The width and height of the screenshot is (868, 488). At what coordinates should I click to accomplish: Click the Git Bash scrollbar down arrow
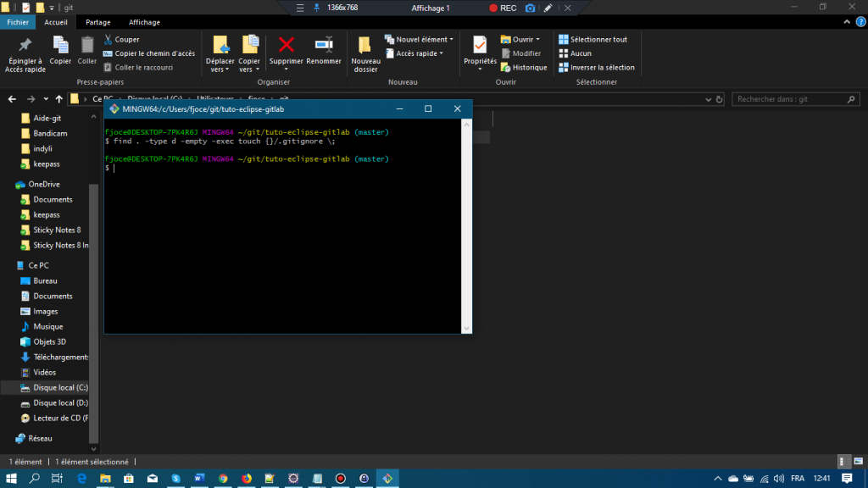(x=467, y=329)
